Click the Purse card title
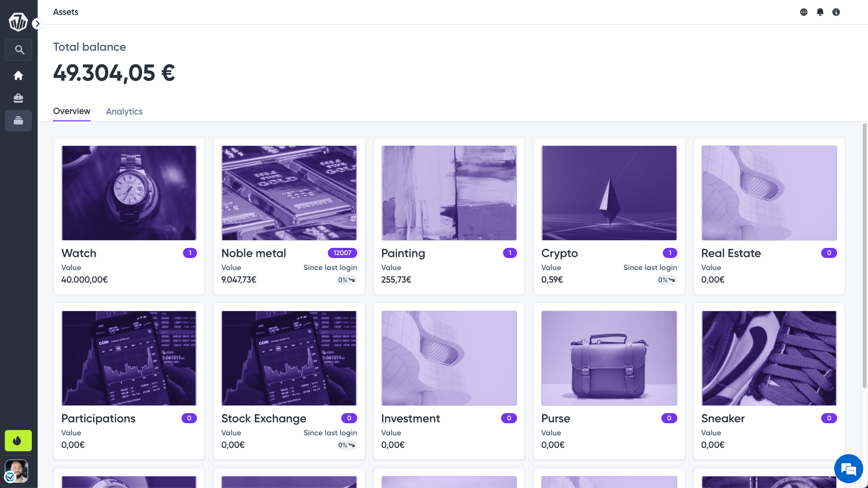 tap(556, 418)
